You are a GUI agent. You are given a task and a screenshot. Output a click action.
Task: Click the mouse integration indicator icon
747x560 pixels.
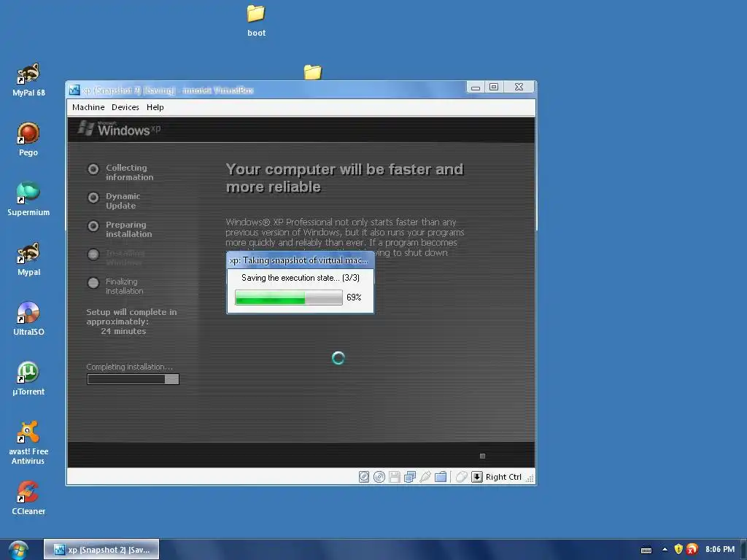click(x=461, y=477)
